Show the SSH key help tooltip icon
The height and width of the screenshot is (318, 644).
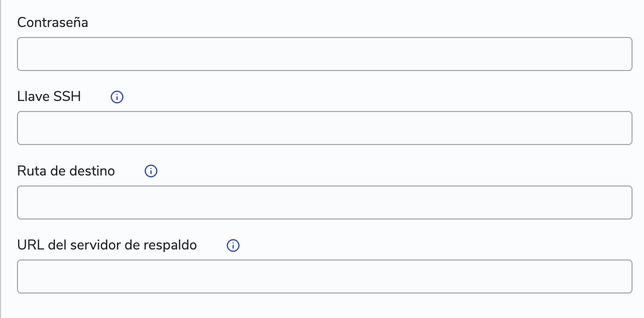click(x=117, y=97)
